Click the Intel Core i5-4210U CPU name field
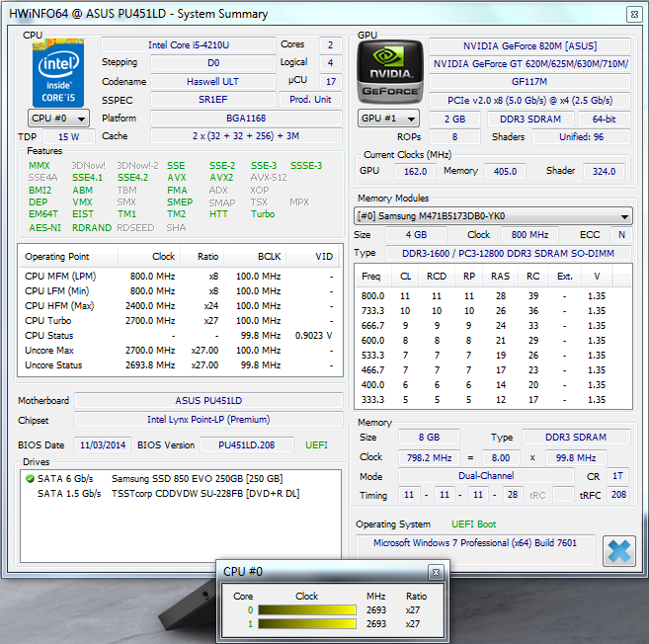 tap(189, 45)
